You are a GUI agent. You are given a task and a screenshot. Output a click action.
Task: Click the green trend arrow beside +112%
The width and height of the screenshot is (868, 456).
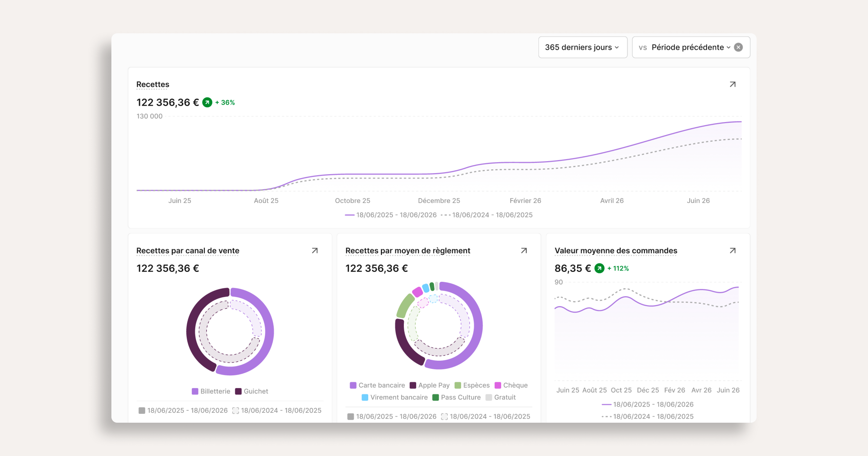(599, 269)
